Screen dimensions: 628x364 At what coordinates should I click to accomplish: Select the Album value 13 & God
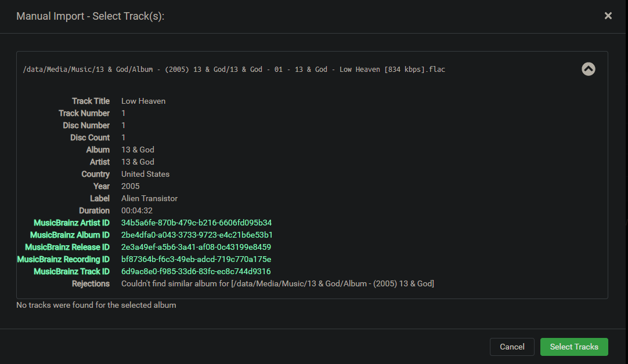tap(138, 150)
